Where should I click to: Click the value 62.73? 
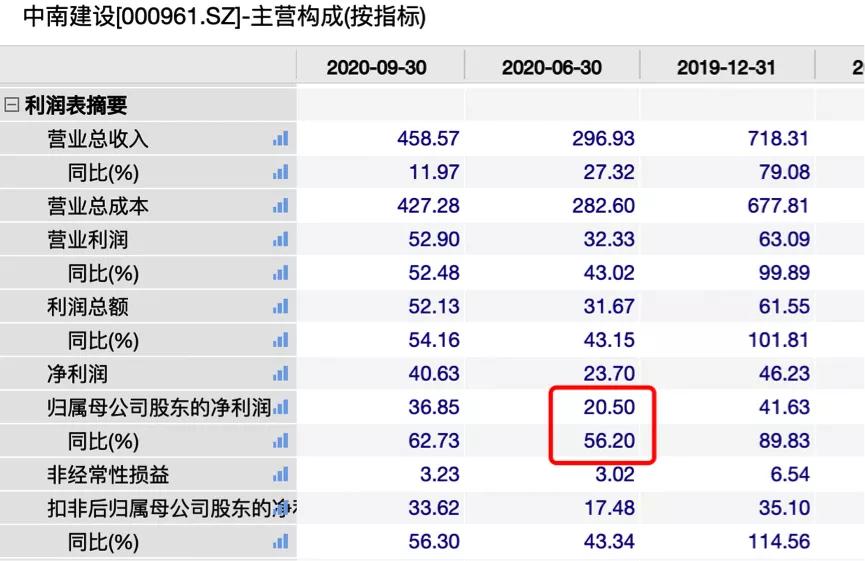pyautogui.click(x=434, y=441)
